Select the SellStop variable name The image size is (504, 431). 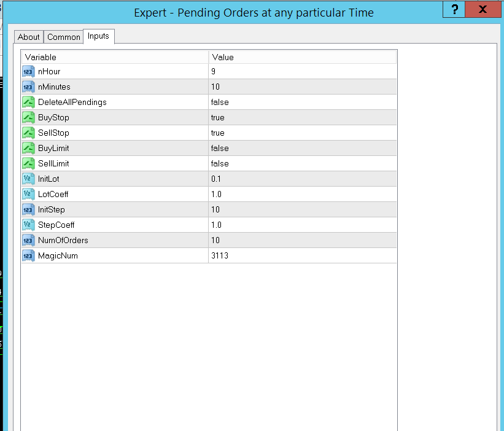tap(53, 133)
